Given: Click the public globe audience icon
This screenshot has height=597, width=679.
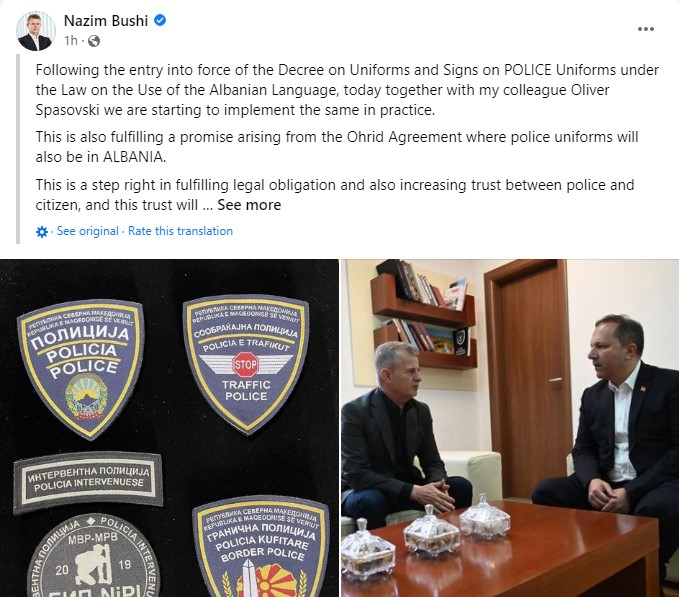Looking at the screenshot, I should click(94, 41).
